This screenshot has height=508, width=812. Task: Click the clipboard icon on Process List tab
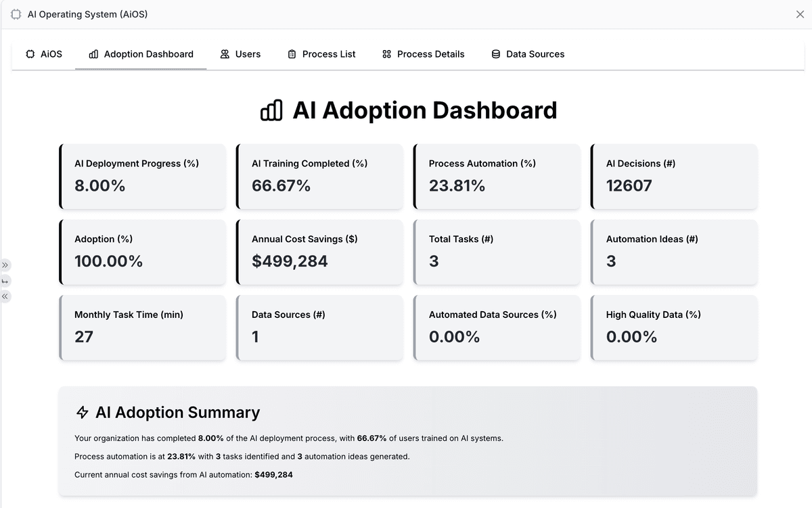point(292,54)
